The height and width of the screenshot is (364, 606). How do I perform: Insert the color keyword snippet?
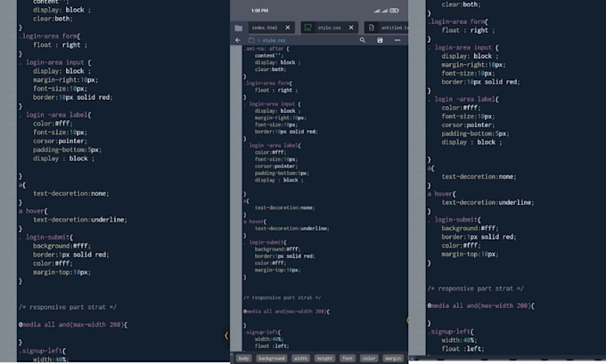pos(369,359)
